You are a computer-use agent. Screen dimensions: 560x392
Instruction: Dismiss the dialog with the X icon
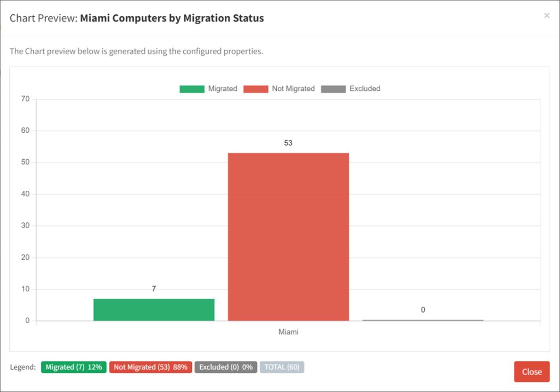click(x=546, y=15)
